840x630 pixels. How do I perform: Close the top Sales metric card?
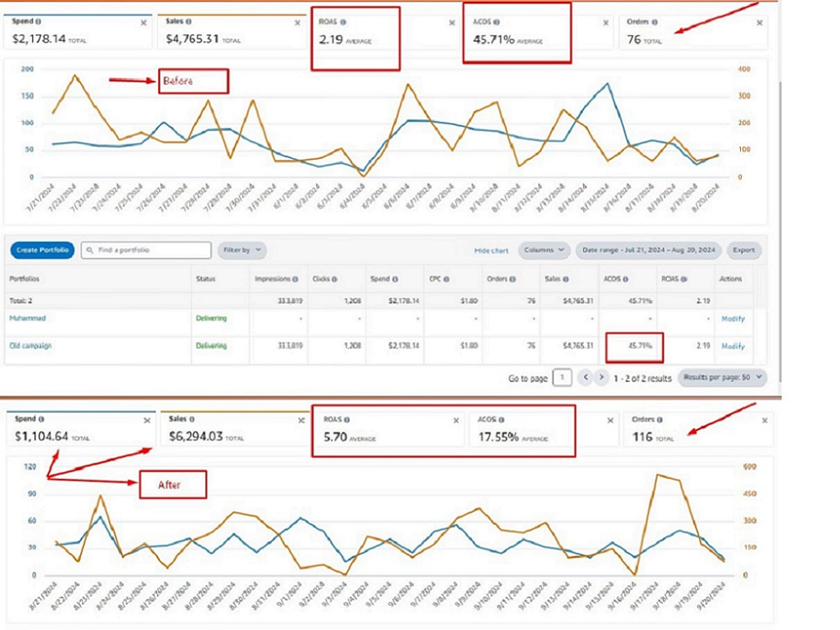tap(297, 23)
